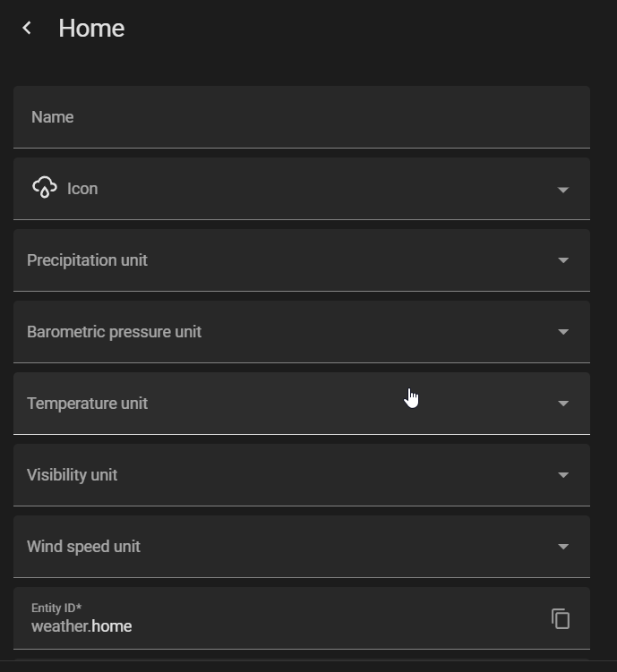This screenshot has height=672, width=617.
Task: Copy the entity ID to clipboard
Action: (561, 618)
